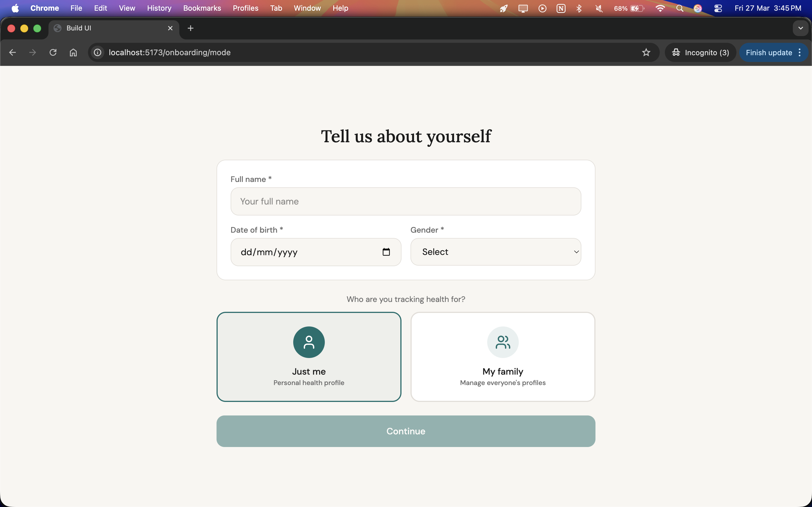This screenshot has height=507, width=812.
Task: Open macOS Spotlight search
Action: coord(679,8)
